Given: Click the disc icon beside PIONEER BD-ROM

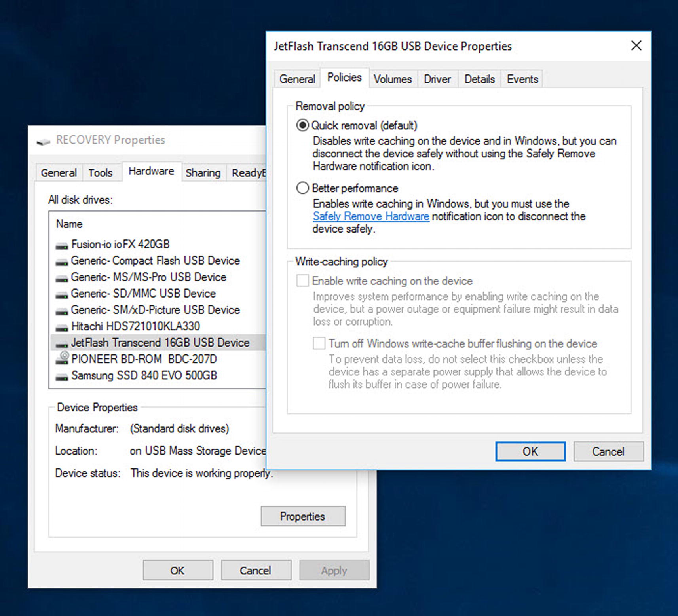Looking at the screenshot, I should click(62, 358).
